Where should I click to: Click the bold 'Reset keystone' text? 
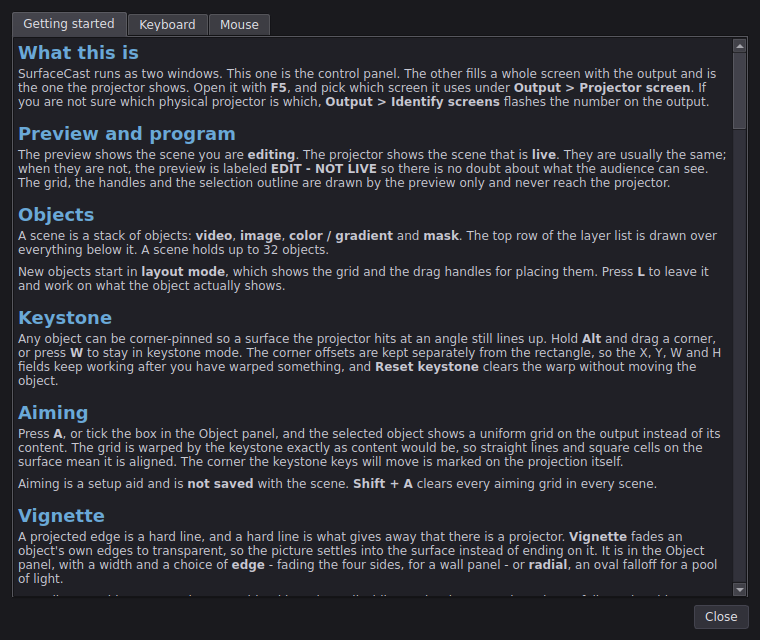pyautogui.click(x=427, y=367)
